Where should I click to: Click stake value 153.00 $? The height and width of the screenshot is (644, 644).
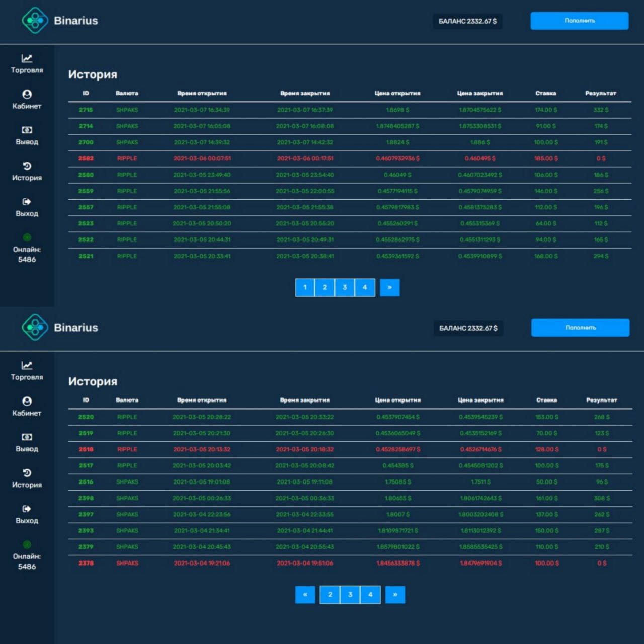point(547,417)
